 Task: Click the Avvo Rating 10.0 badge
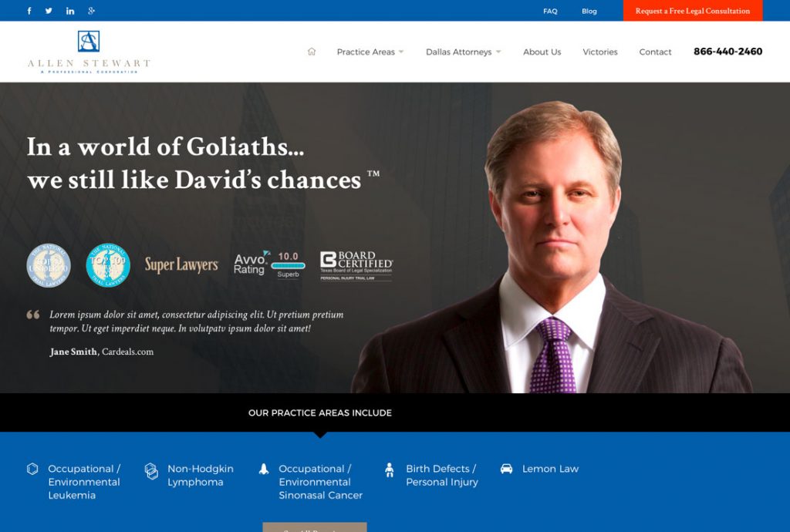click(x=269, y=264)
